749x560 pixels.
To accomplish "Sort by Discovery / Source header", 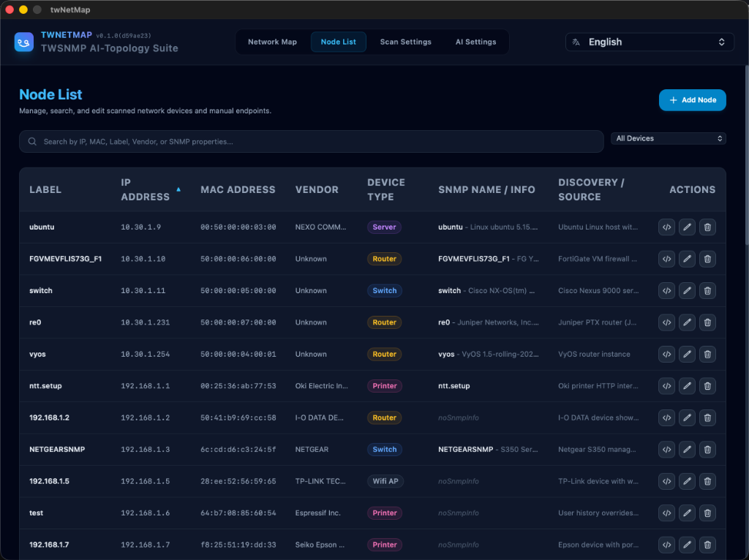I will point(591,189).
